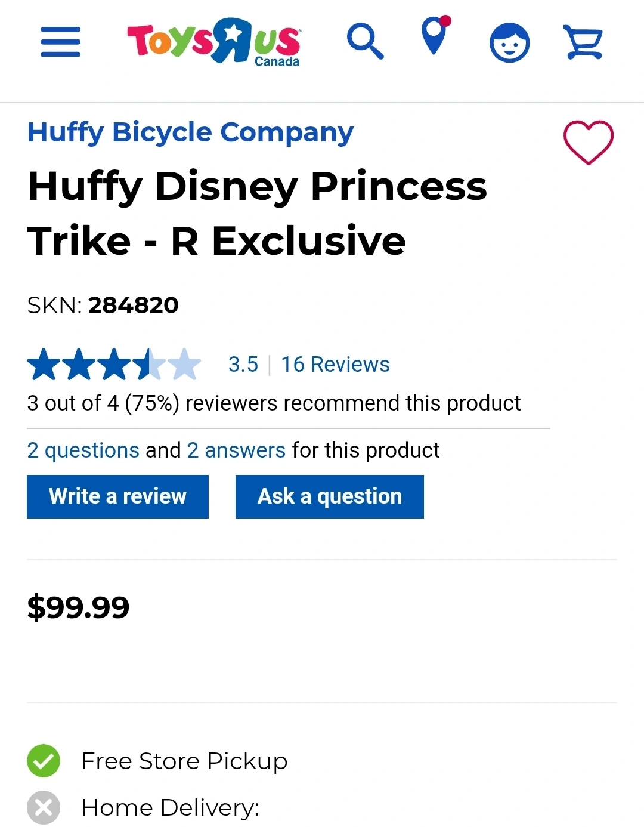Add product to wishlist heart
The height and width of the screenshot is (827, 644).
(x=589, y=142)
